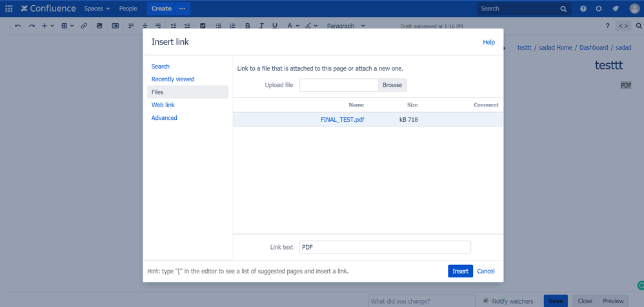Toggle underline formatting in toolbar
644x307 pixels.
(x=275, y=26)
